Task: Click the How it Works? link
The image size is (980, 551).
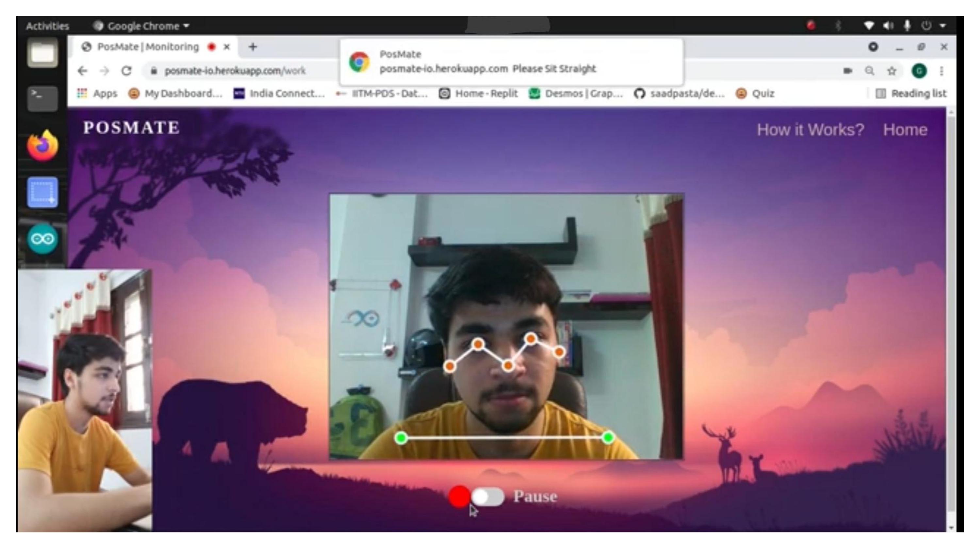Action: (x=810, y=130)
